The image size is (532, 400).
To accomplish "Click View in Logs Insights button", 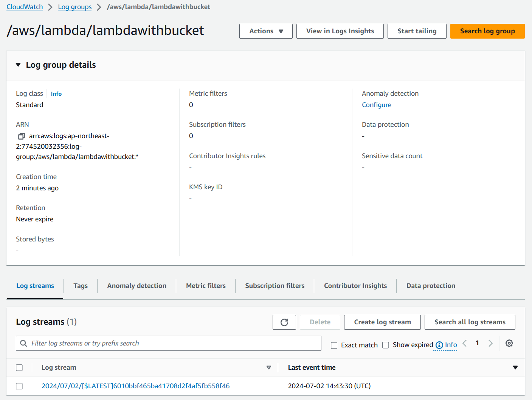I will [x=340, y=31].
